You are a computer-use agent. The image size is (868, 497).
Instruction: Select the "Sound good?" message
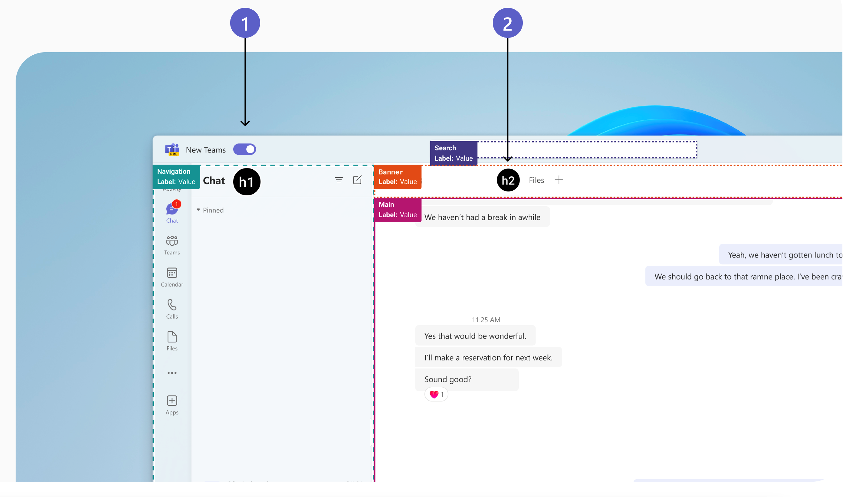pyautogui.click(x=447, y=379)
